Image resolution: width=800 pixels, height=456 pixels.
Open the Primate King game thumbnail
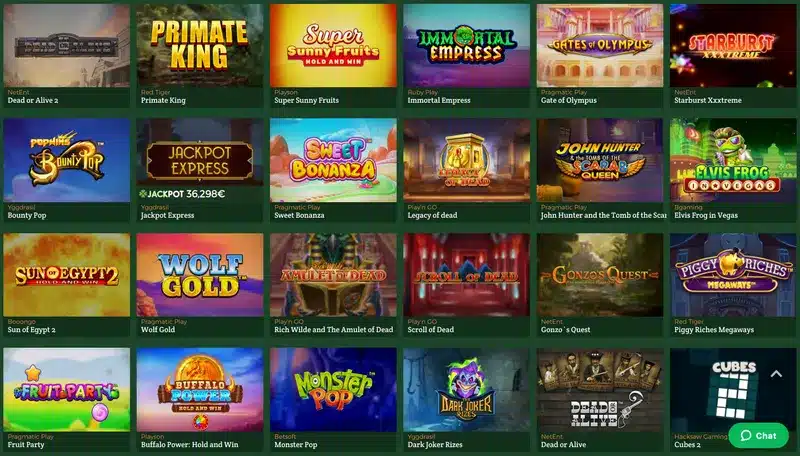pyautogui.click(x=199, y=46)
